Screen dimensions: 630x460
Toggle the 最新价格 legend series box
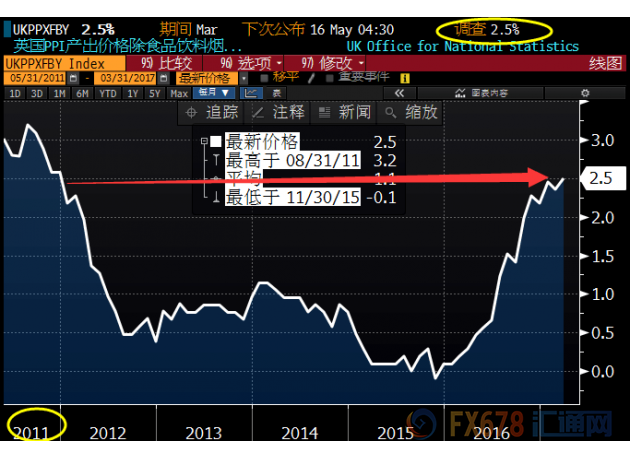click(x=215, y=141)
